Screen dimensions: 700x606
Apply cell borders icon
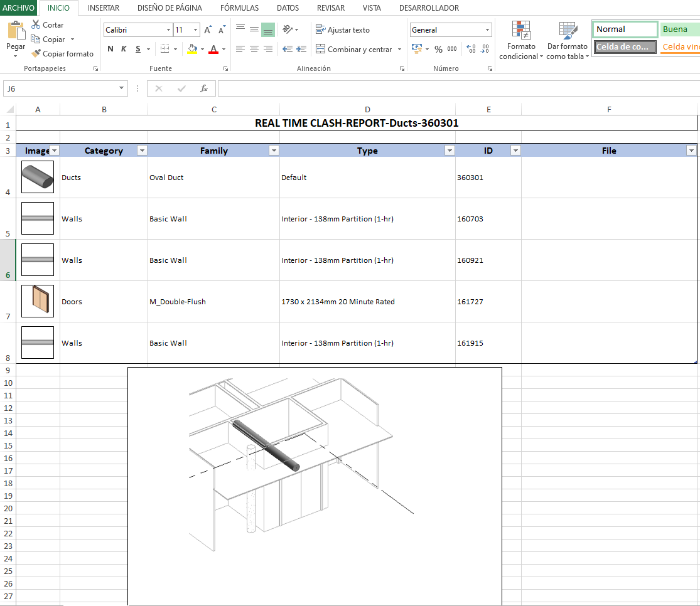164,49
